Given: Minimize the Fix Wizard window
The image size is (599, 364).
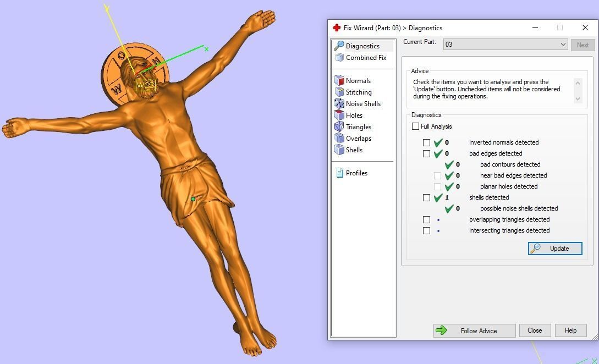Looking at the screenshot, I should pyautogui.click(x=535, y=27).
